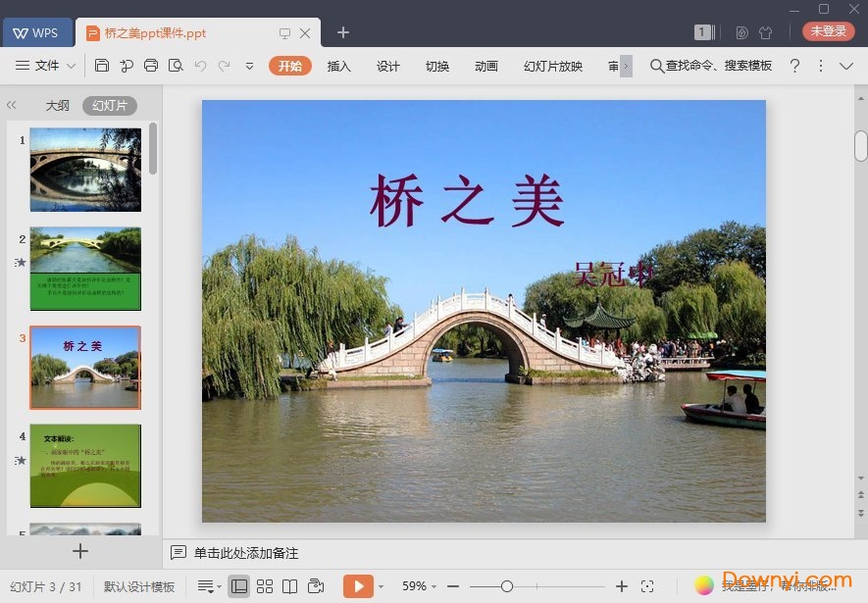This screenshot has height=603, width=868.
Task: Click the skin shirt icon in title bar
Action: click(x=766, y=32)
